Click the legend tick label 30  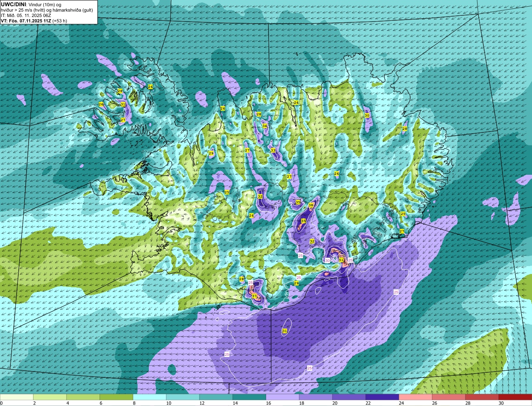[x=501, y=403]
